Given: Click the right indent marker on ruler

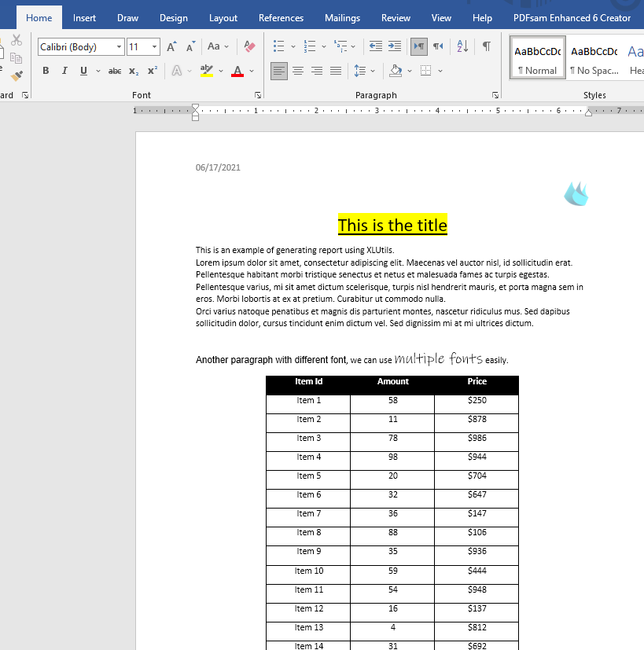Looking at the screenshot, I should point(588,112).
